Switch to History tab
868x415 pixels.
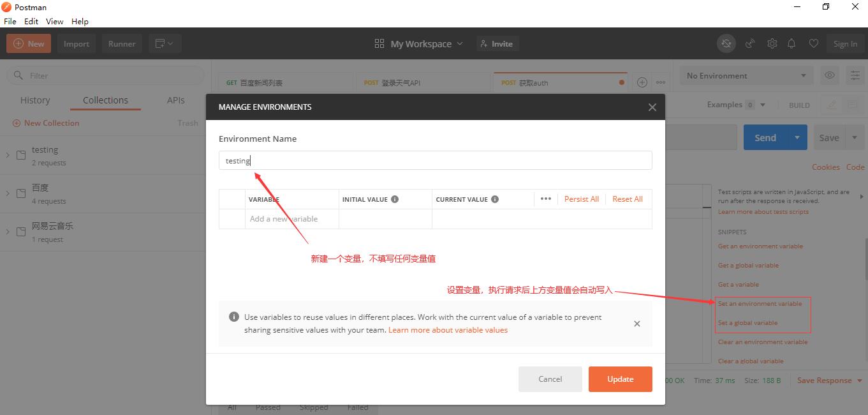pos(35,100)
